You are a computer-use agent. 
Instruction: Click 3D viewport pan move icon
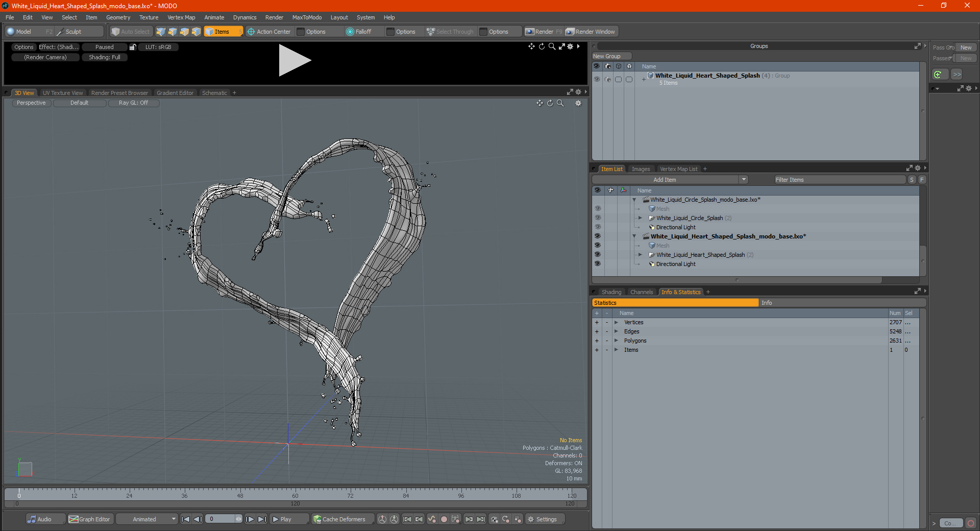click(540, 103)
